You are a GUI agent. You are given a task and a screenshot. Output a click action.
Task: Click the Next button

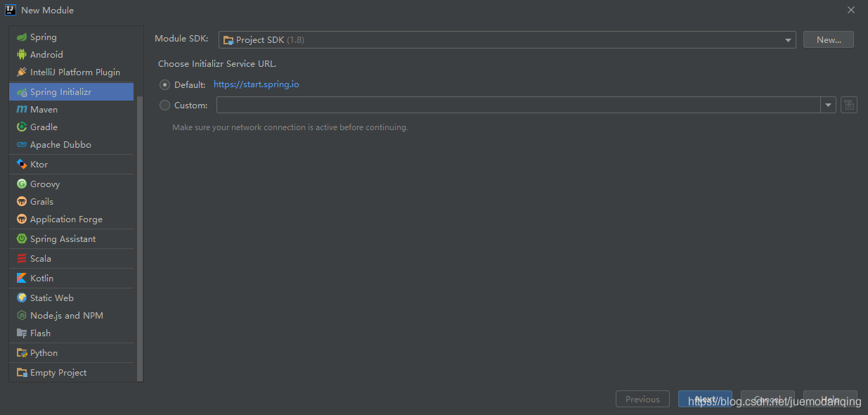(705, 399)
